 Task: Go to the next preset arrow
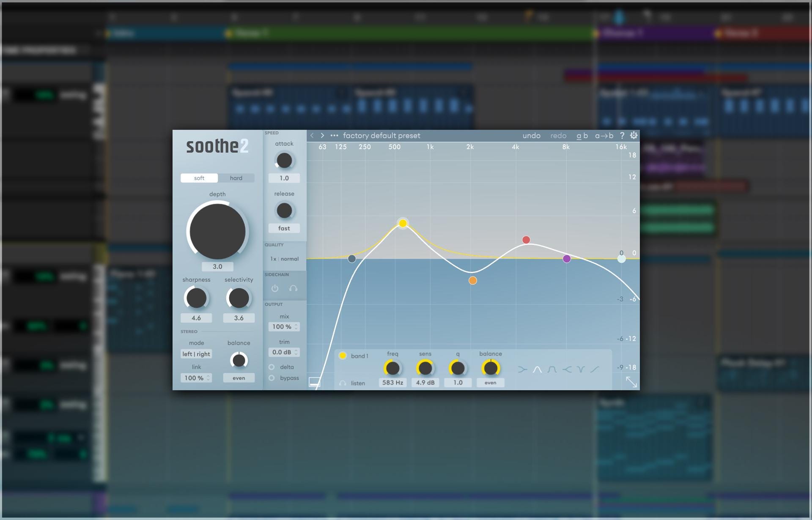tap(322, 136)
